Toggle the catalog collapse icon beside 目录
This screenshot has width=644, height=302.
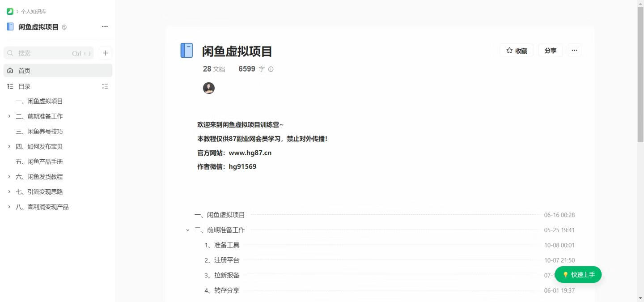[x=105, y=86]
